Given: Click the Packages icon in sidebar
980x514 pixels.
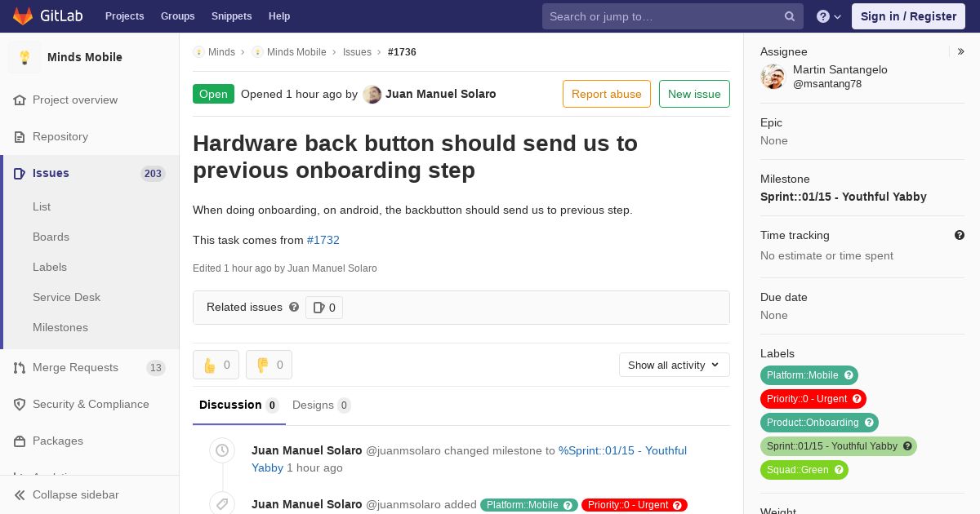Looking at the screenshot, I should click(x=20, y=441).
